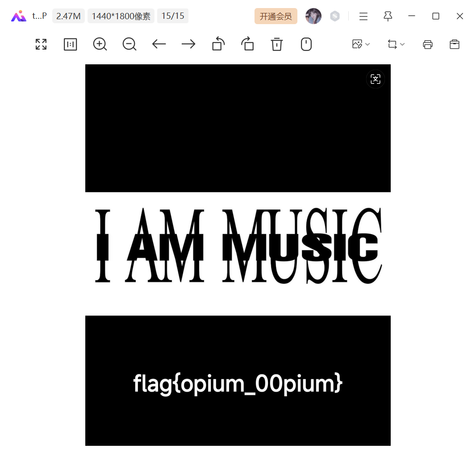Print the current image

coord(428,44)
